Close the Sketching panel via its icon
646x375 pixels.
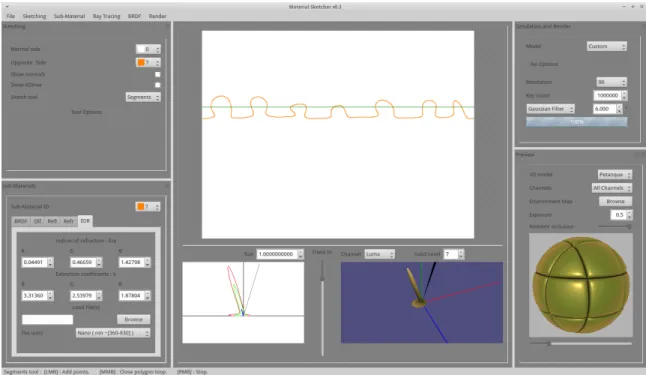[167, 26]
